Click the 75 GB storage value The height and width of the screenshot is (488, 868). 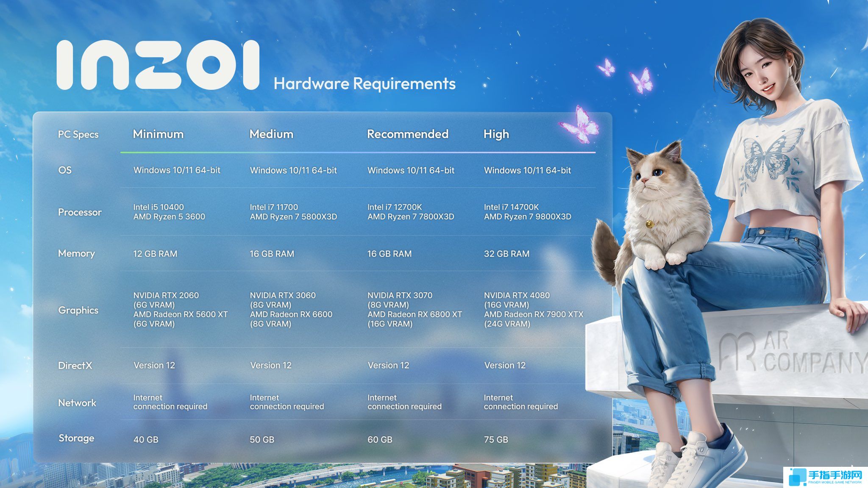coord(496,440)
